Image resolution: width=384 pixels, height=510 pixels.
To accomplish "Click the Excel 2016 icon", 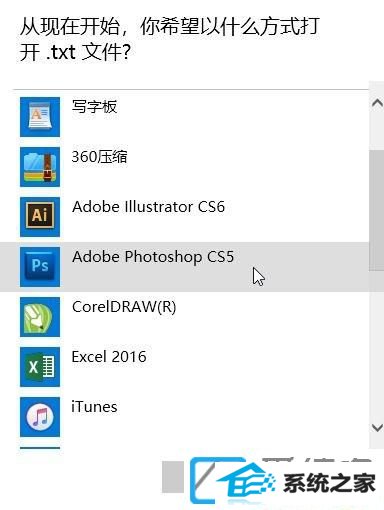I will (x=40, y=367).
